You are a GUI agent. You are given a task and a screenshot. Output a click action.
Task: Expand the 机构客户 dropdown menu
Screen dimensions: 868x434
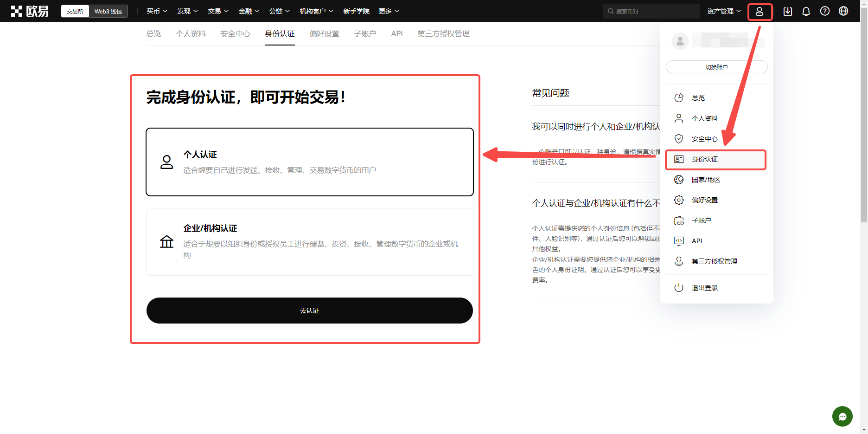tap(317, 11)
